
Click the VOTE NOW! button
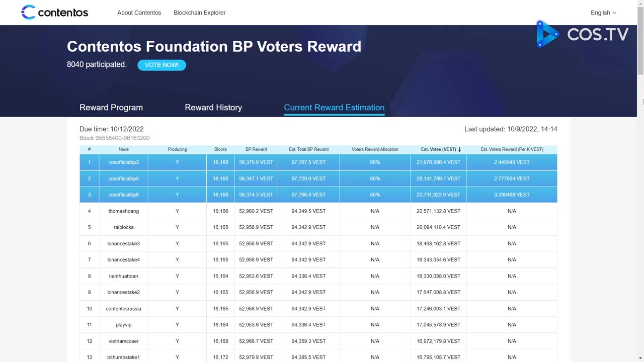(x=162, y=65)
